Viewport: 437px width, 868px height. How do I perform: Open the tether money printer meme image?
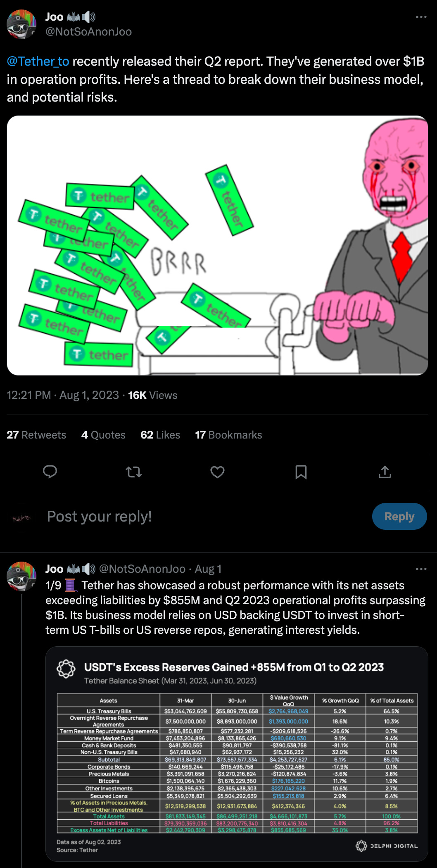click(217, 245)
